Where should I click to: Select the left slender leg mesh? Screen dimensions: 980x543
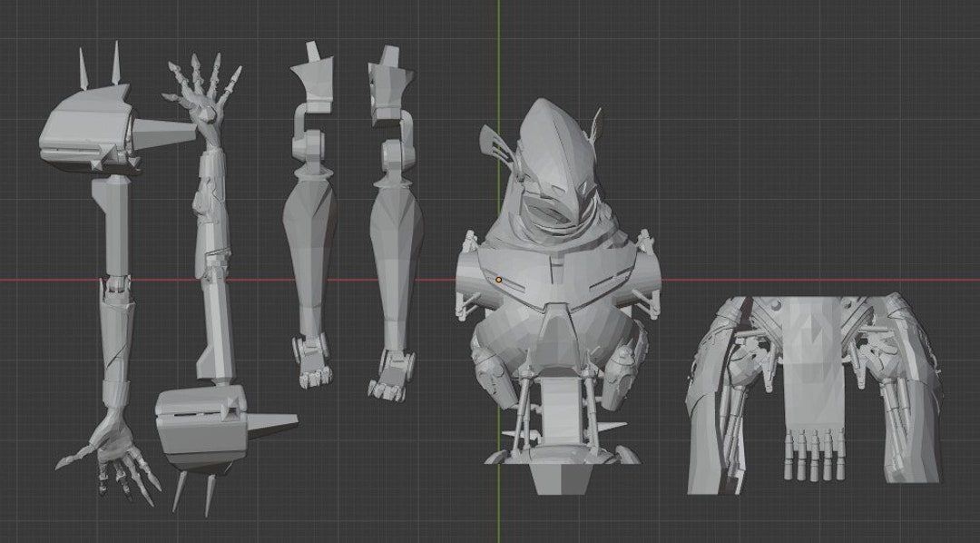pos(313,245)
